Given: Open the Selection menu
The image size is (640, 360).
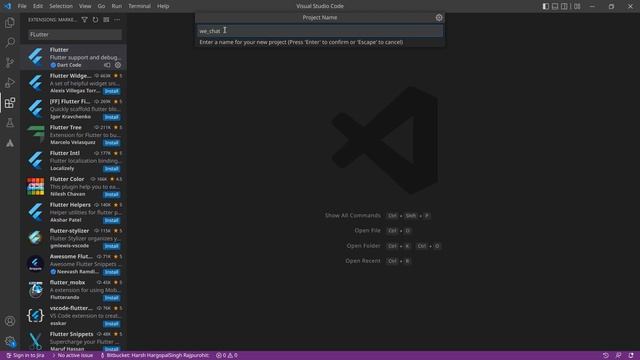Looking at the screenshot, I should pos(61,6).
